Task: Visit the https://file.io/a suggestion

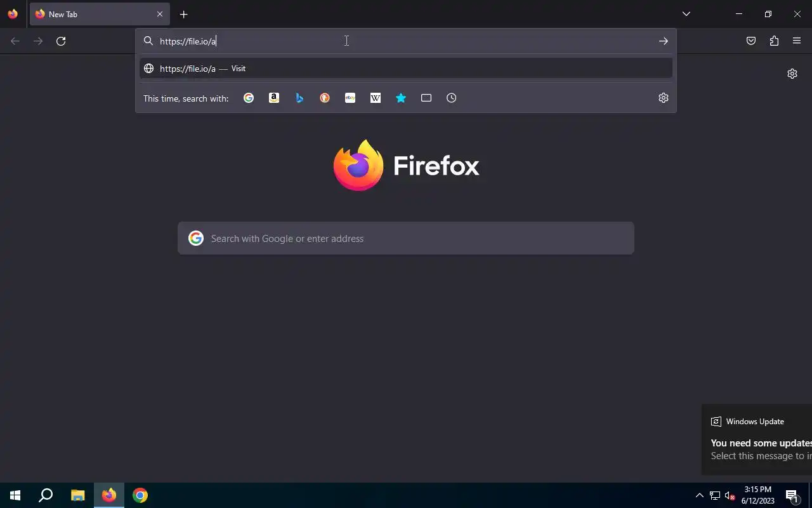Action: [406, 69]
